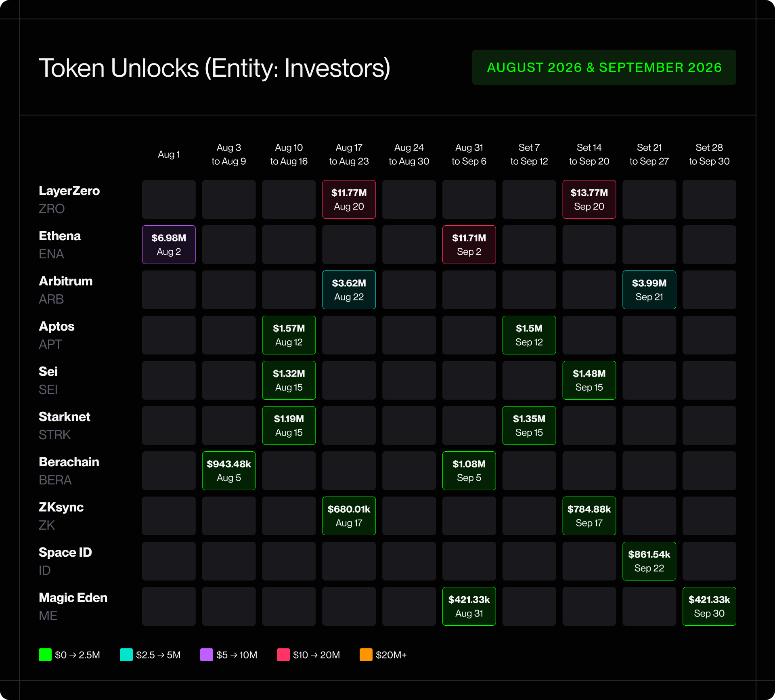
Task: Open Starknet $1.35M Sep 15 unlock cell
Action: 529,425
